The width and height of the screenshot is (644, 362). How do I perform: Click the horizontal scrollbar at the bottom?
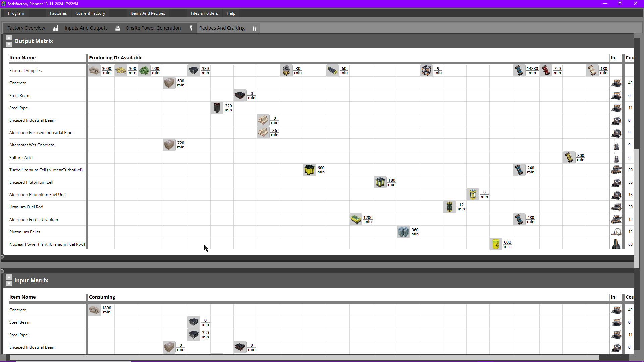click(x=302, y=358)
